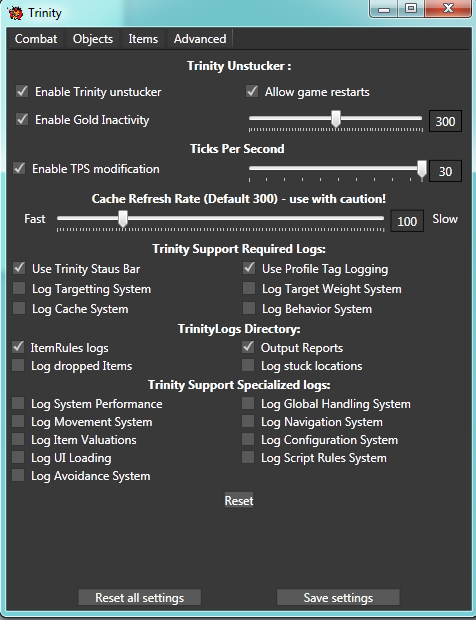Click the Save settings button

[x=338, y=597]
